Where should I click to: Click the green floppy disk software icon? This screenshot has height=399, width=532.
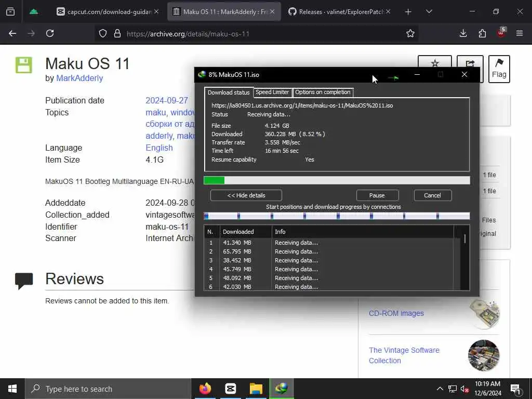(24, 65)
